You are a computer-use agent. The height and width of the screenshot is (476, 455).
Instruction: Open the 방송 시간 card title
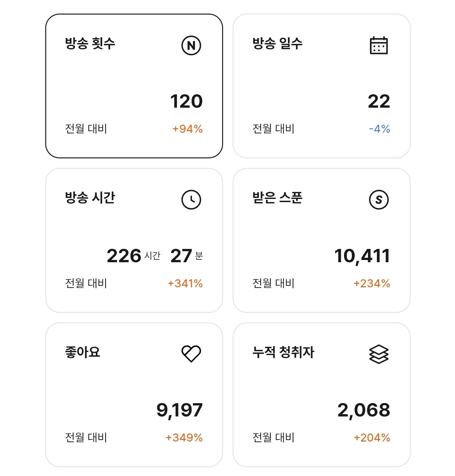90,198
